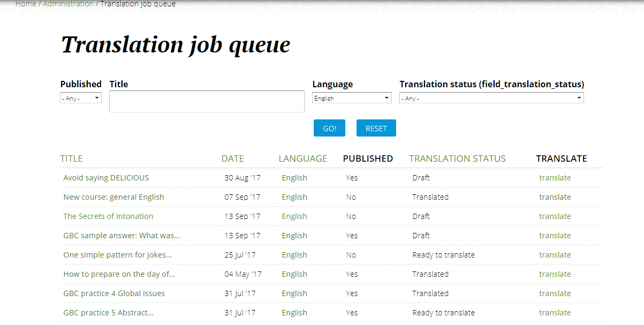Open New course: general English entry
The image size is (644, 325).
click(x=113, y=197)
